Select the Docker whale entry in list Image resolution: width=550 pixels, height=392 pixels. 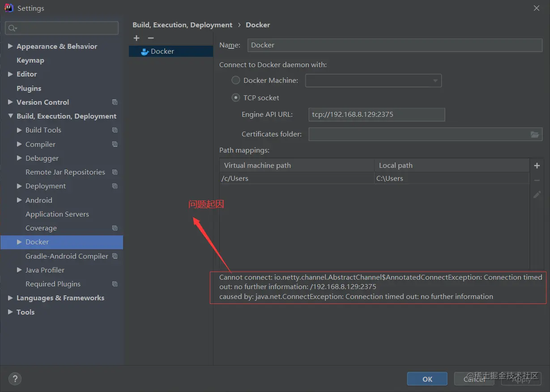pyautogui.click(x=171, y=51)
